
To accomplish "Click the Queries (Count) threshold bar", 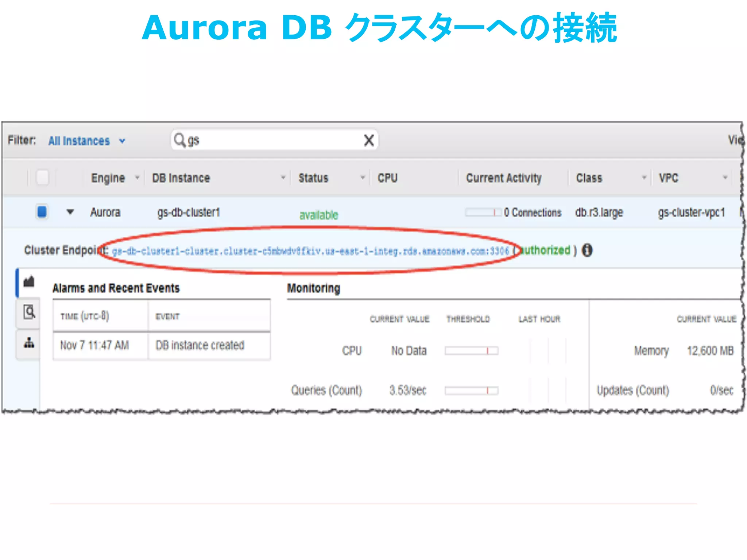I will click(x=471, y=390).
